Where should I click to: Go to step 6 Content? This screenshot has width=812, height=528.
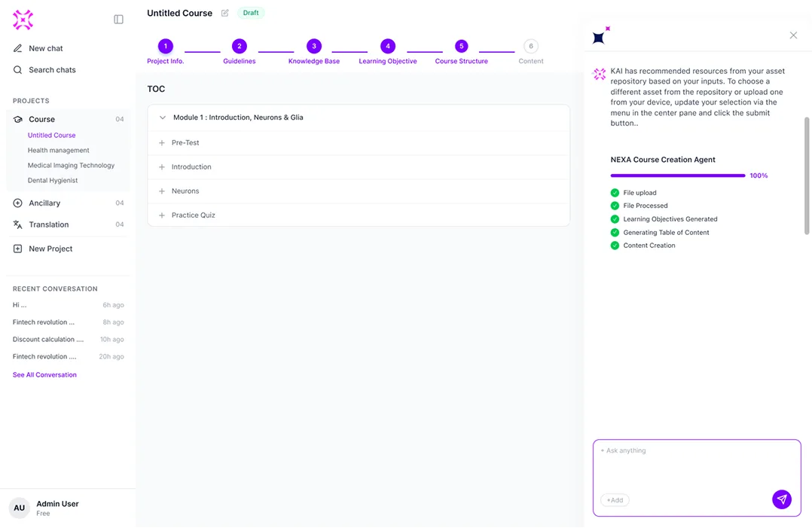pos(531,46)
